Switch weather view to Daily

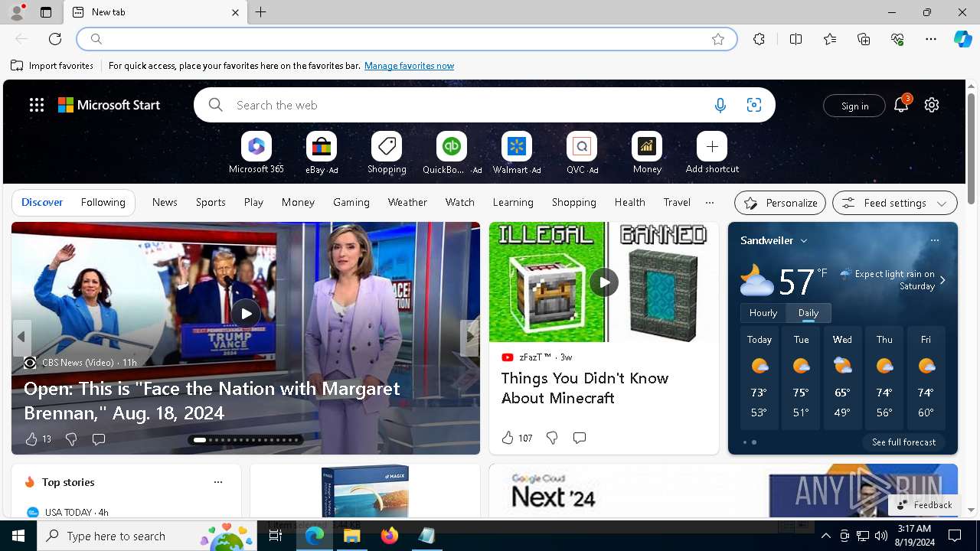pyautogui.click(x=808, y=313)
